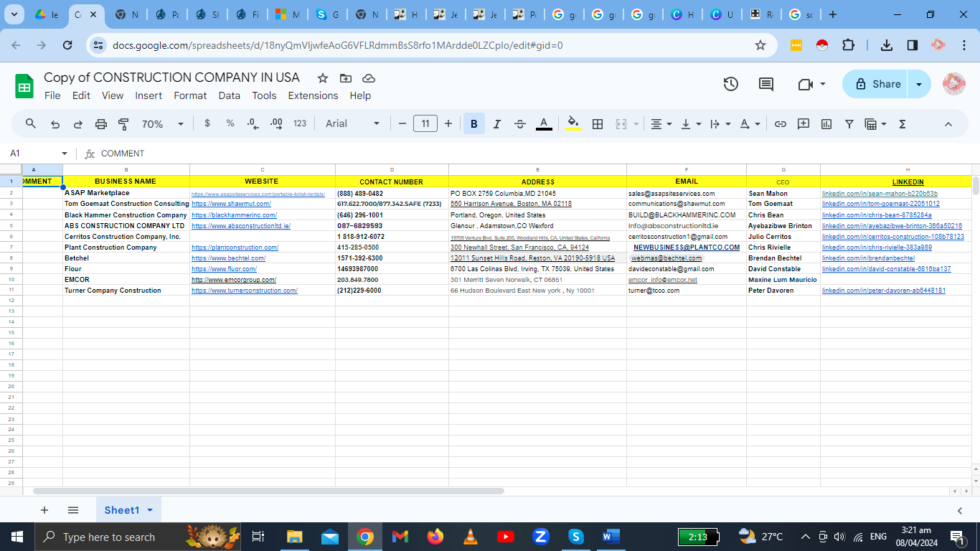Open Chrome downloads
980x551 pixels.
887,45
